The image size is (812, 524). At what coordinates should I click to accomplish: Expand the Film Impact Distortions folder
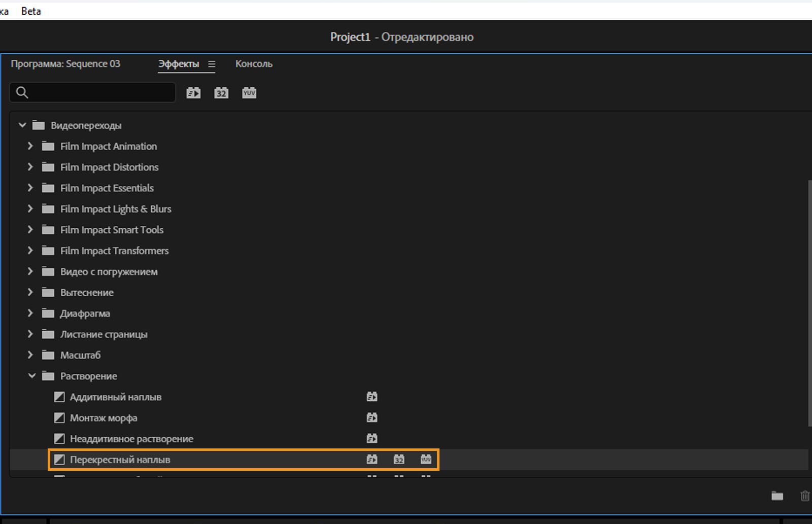click(x=30, y=167)
